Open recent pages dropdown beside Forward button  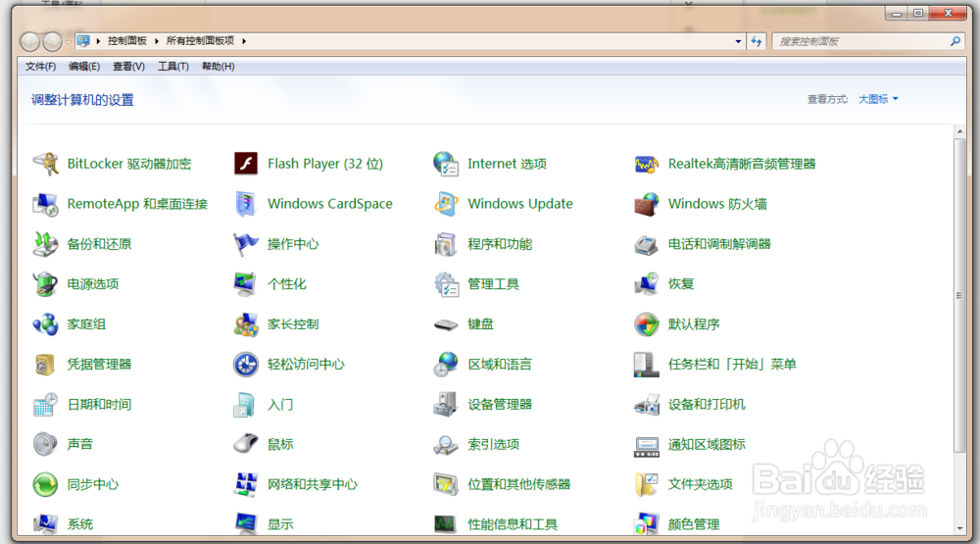tap(69, 42)
